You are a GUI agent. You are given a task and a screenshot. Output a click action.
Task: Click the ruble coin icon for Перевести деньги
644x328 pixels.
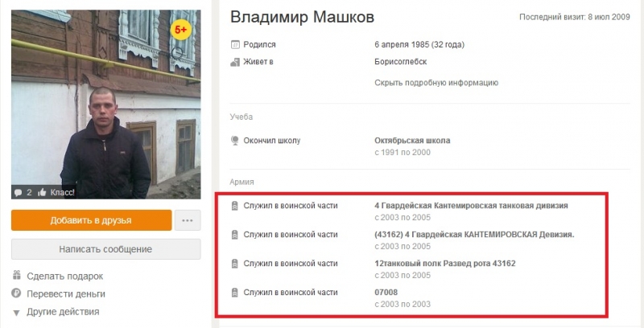click(x=16, y=293)
